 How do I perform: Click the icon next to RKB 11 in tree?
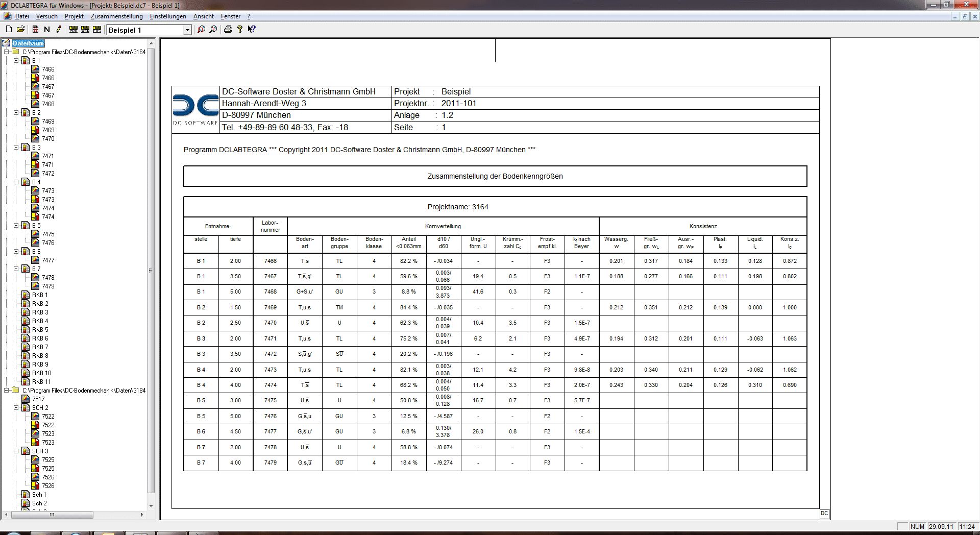pos(26,381)
